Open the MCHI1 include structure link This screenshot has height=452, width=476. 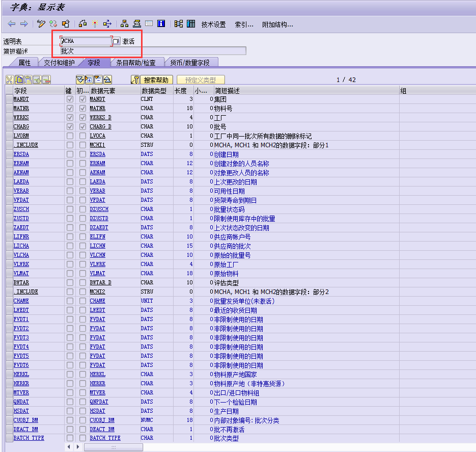tap(98, 145)
